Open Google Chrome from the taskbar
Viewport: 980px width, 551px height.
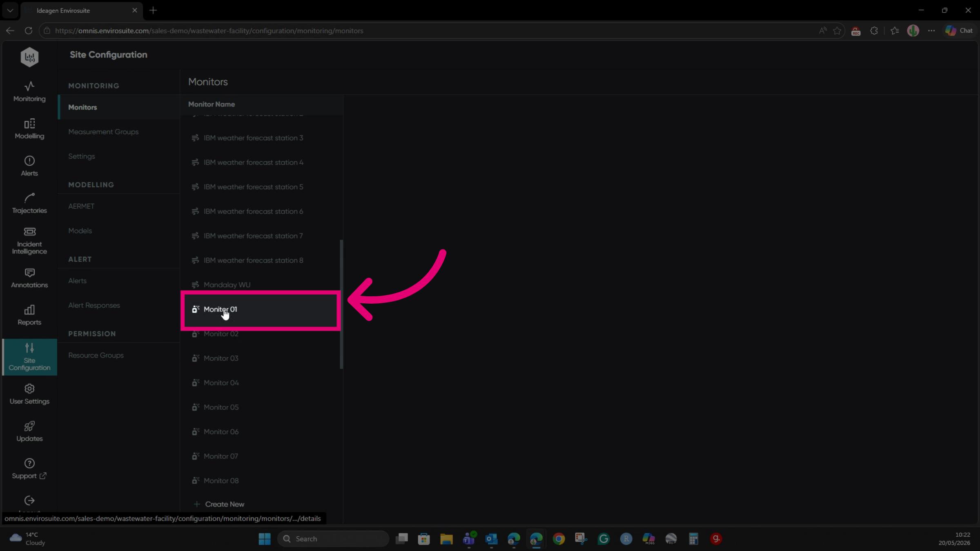click(x=559, y=539)
